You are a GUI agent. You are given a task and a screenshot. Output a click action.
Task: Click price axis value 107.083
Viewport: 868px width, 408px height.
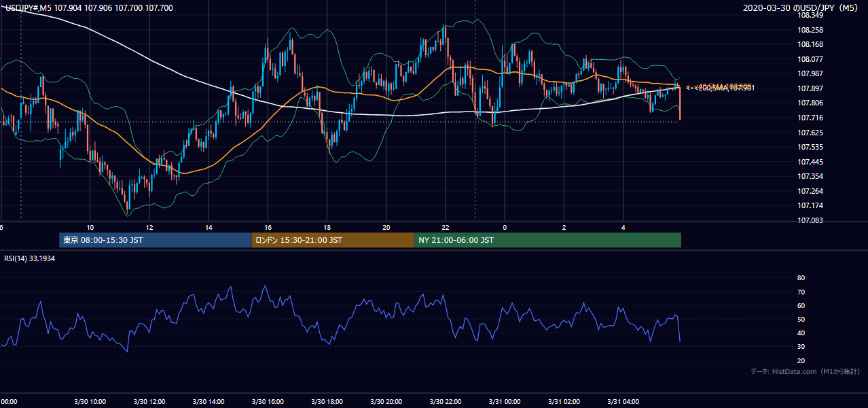[810, 220]
